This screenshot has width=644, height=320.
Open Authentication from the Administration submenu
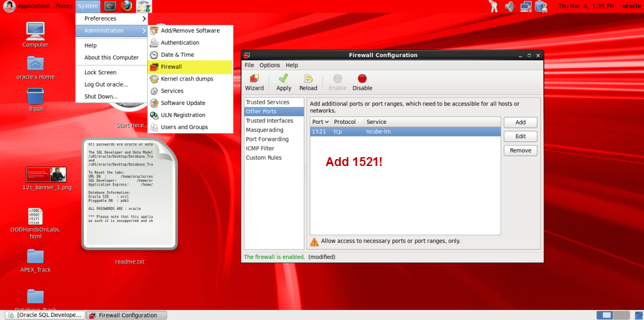[190, 42]
